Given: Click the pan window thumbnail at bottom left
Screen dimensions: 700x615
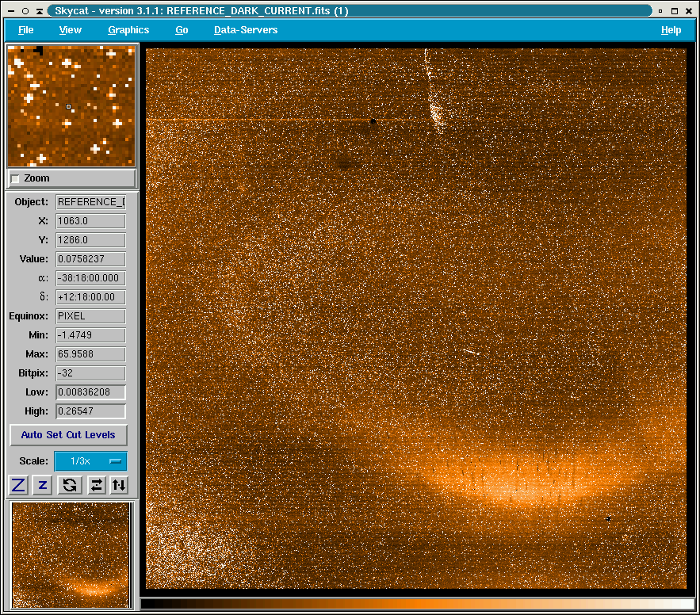Looking at the screenshot, I should click(71, 555).
